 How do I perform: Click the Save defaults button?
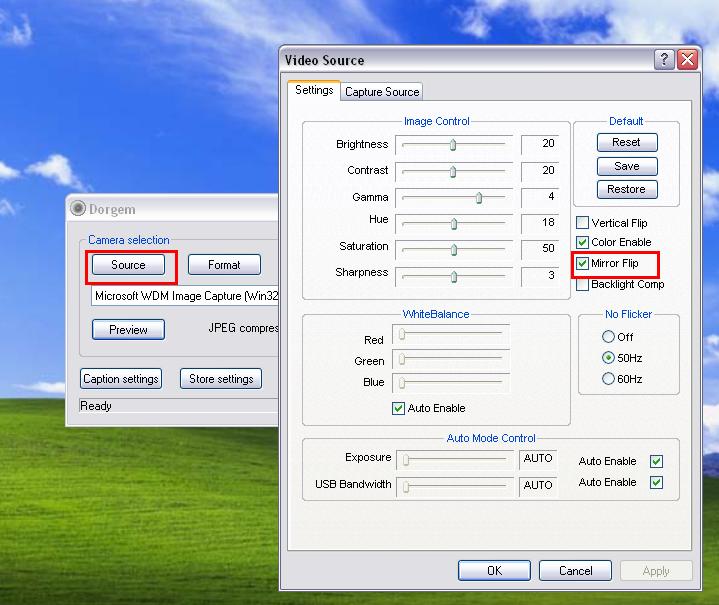(x=627, y=166)
